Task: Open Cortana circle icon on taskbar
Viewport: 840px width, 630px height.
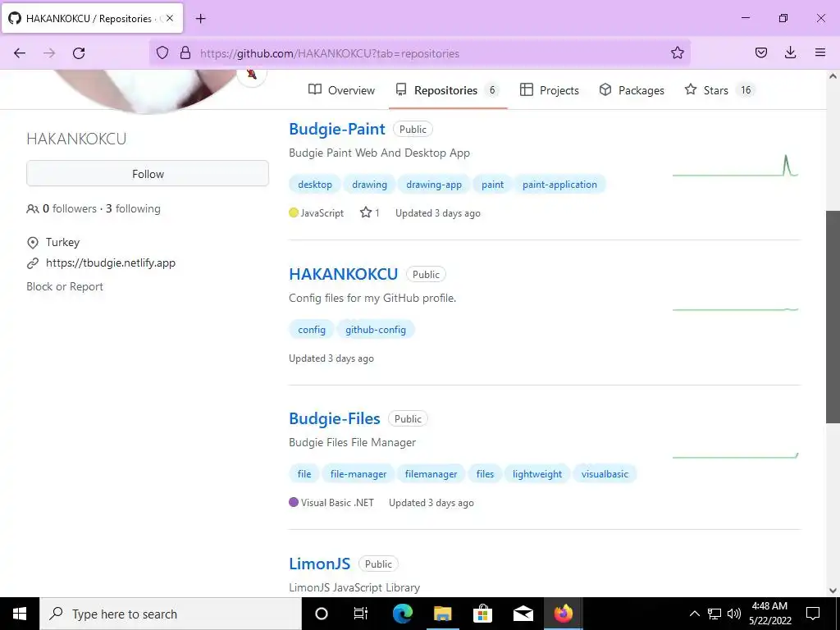Action: coord(321,614)
